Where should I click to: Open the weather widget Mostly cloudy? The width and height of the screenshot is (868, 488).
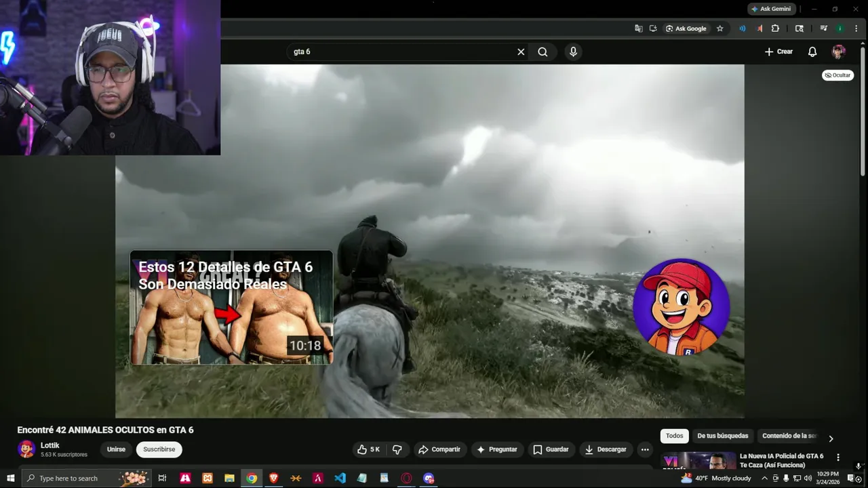(715, 478)
